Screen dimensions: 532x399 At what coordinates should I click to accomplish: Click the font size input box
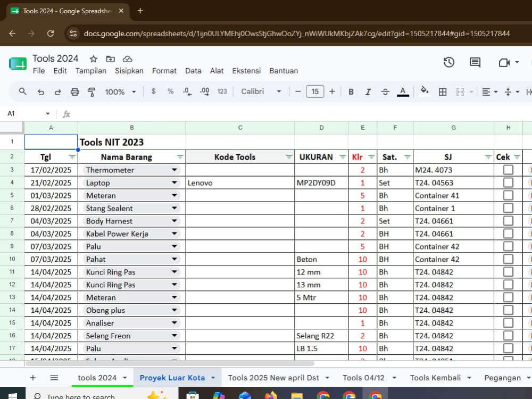click(x=315, y=92)
